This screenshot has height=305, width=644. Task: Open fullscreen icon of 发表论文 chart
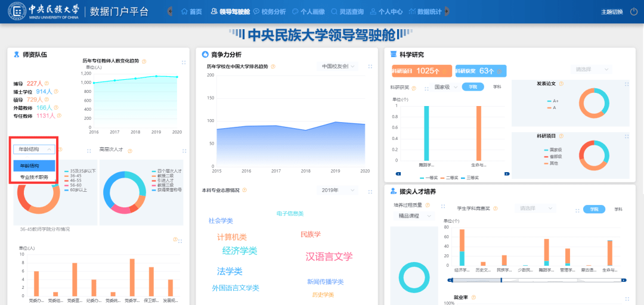627,84
